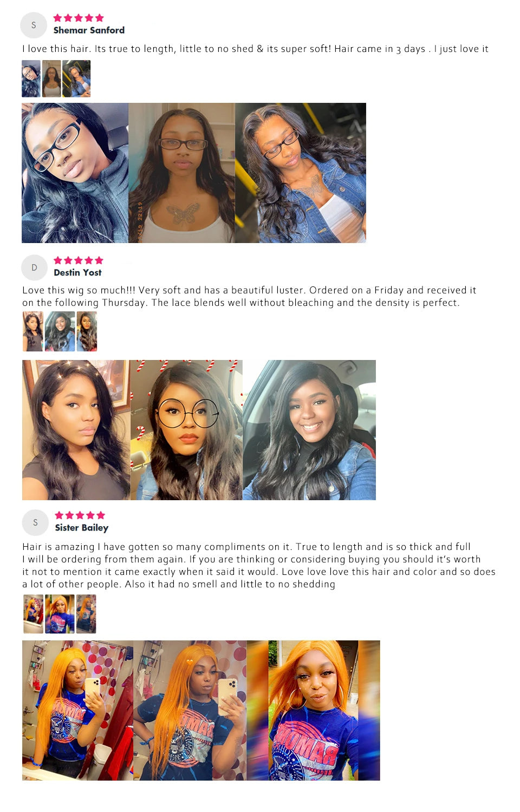Open large photo with round glasses candy-cane filter
Viewport: 520px width, 812px height.
(x=186, y=430)
